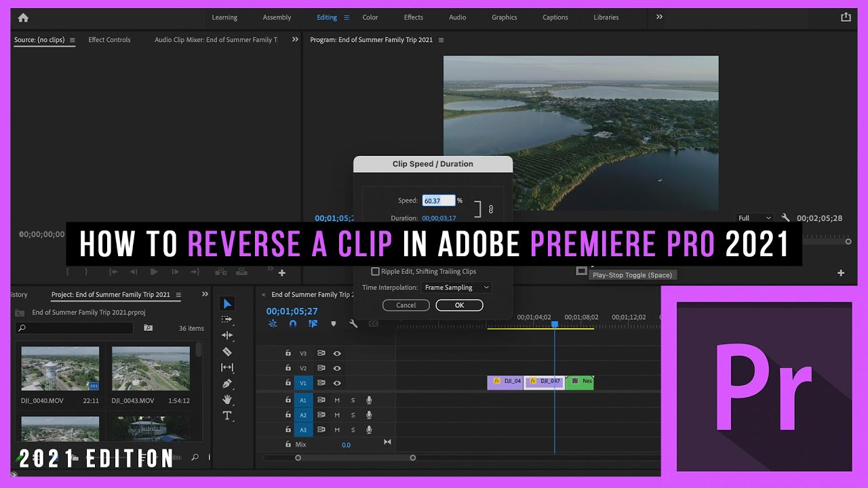Screen dimensions: 868x488
Task: Click the fx badge on DJI_047 clip
Action: coord(533,382)
